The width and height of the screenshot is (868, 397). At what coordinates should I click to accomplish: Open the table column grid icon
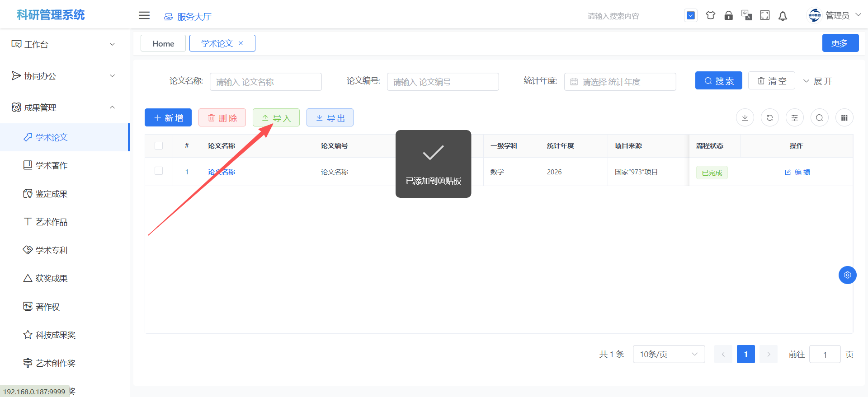click(844, 118)
